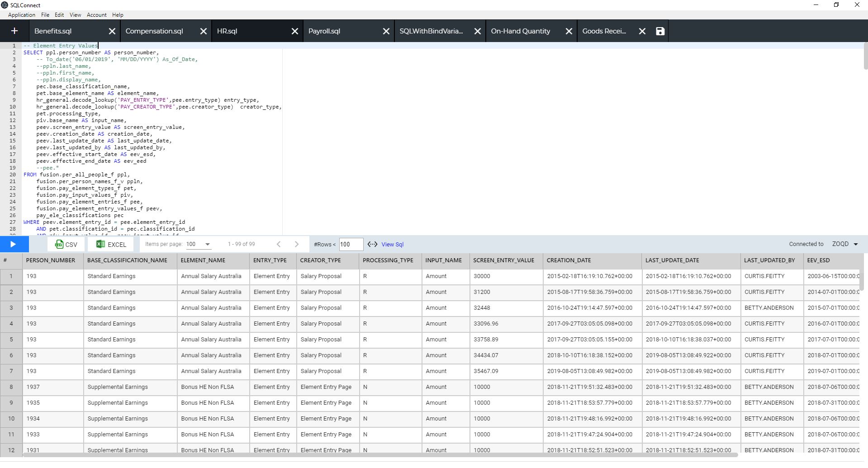This screenshot has height=468, width=868.
Task: Click the CREATION_DATE column header
Action: pyautogui.click(x=593, y=260)
